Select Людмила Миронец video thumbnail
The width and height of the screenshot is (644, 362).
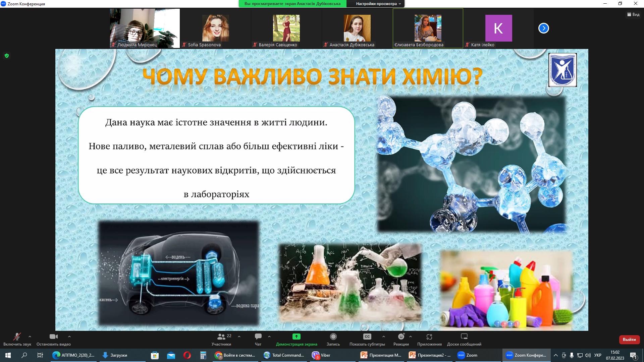pos(145,28)
